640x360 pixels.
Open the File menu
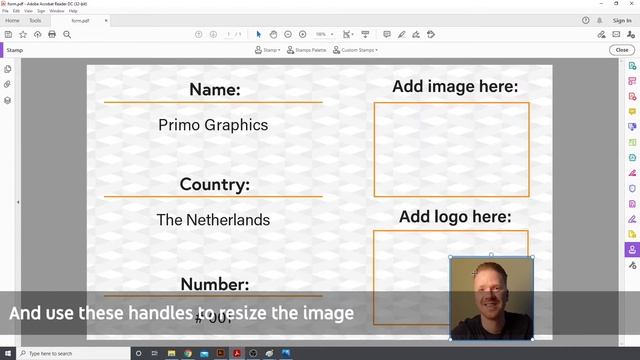point(5,11)
